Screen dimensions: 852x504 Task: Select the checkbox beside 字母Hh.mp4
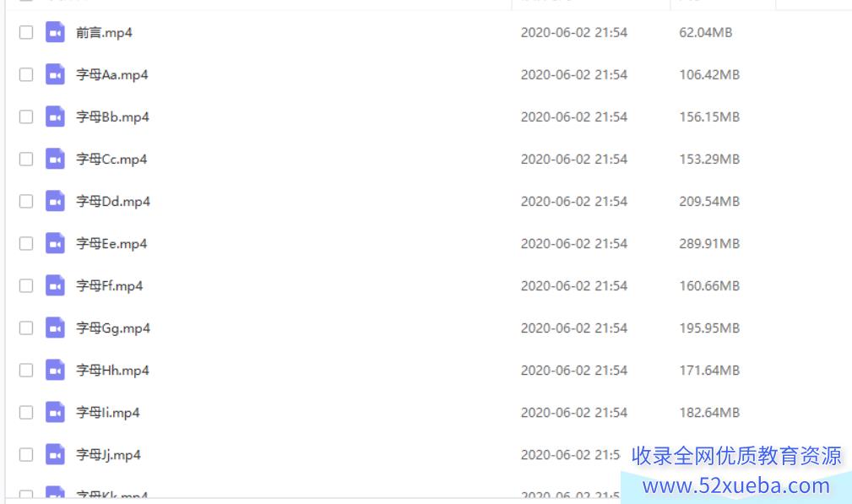[x=26, y=371]
